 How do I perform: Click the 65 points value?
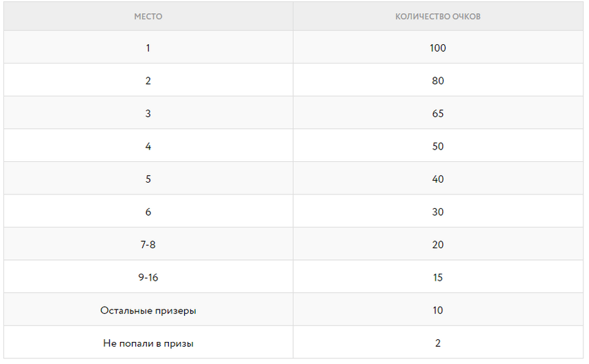point(438,113)
